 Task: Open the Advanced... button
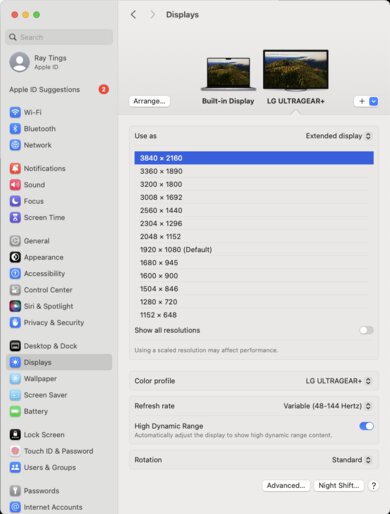286,485
